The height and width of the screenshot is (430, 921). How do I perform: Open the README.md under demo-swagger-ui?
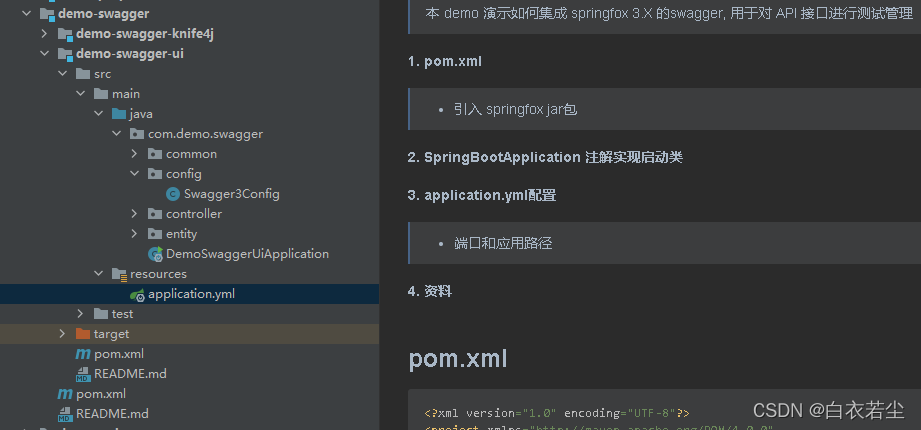[x=130, y=374]
